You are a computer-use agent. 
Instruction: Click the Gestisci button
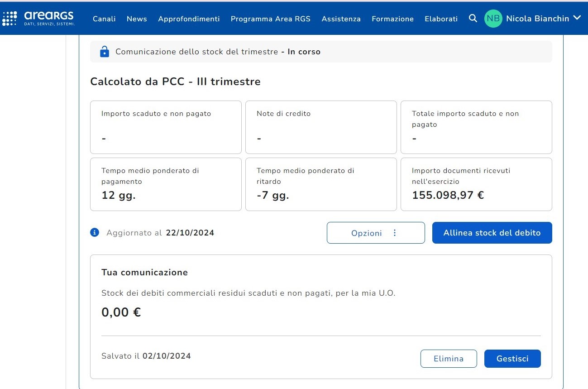click(x=512, y=359)
